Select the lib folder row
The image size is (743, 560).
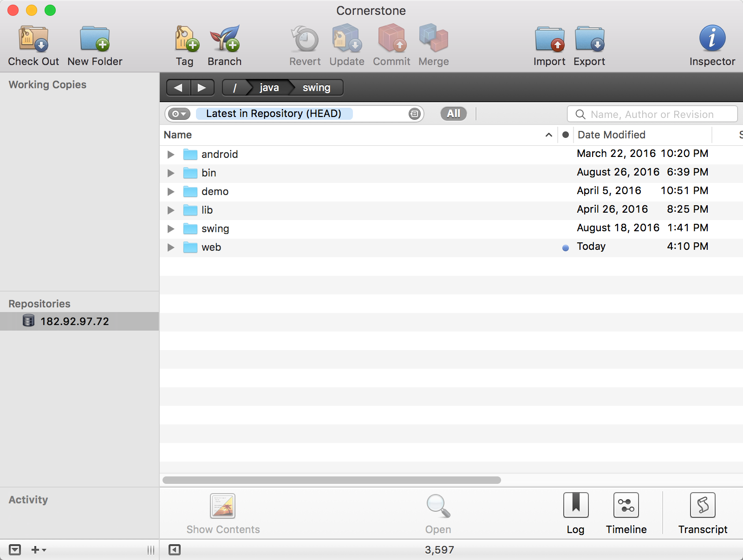(x=451, y=210)
